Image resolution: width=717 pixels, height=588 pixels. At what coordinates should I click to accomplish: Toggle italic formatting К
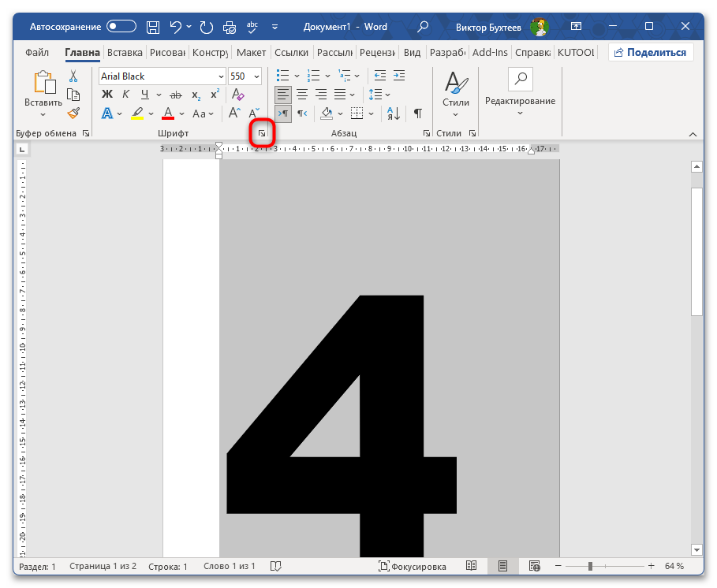pyautogui.click(x=125, y=95)
